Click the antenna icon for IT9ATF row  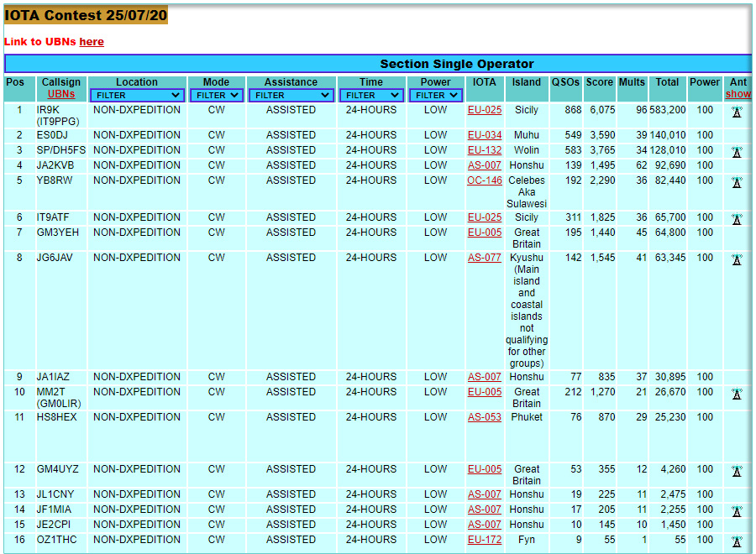(737, 219)
